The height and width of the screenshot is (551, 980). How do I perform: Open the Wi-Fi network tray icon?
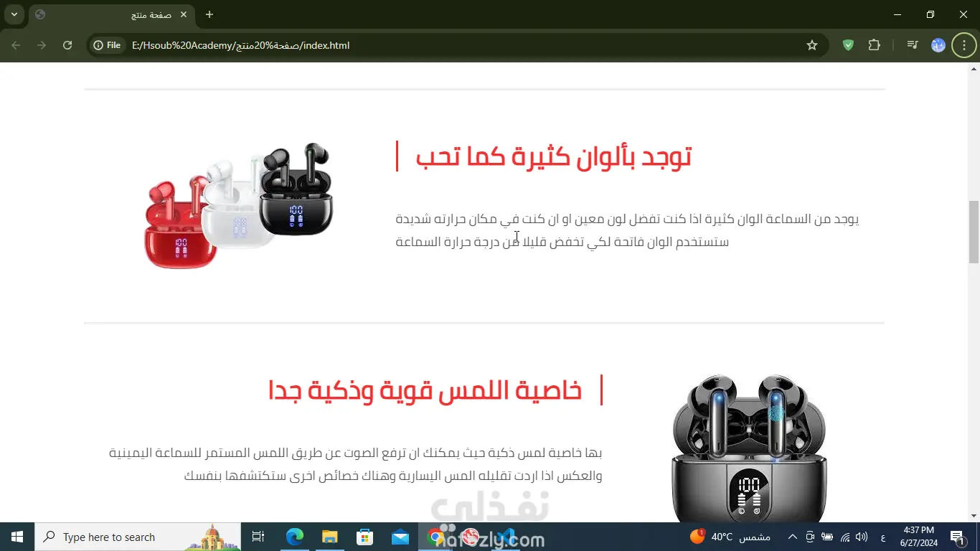click(x=845, y=537)
